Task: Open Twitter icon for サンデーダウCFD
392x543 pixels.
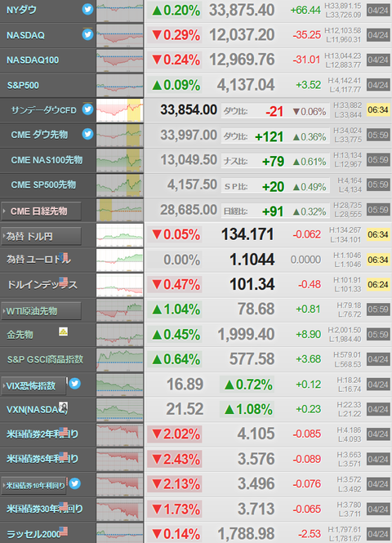Action: [87, 109]
